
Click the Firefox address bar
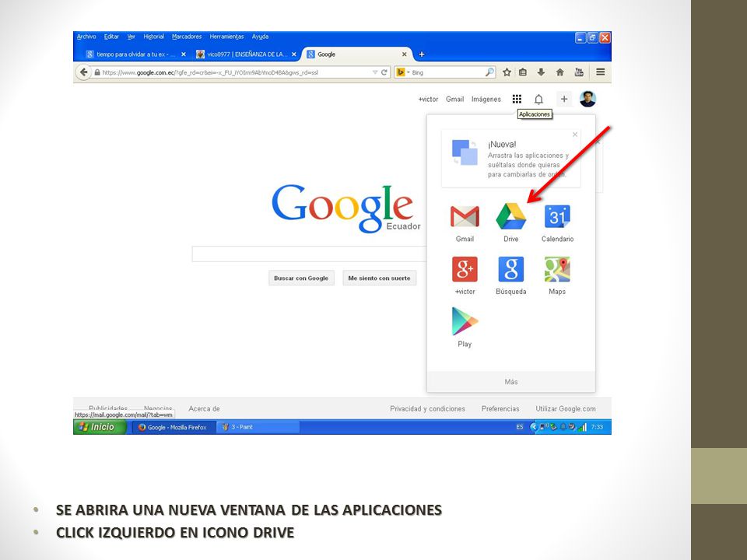pyautogui.click(x=232, y=72)
